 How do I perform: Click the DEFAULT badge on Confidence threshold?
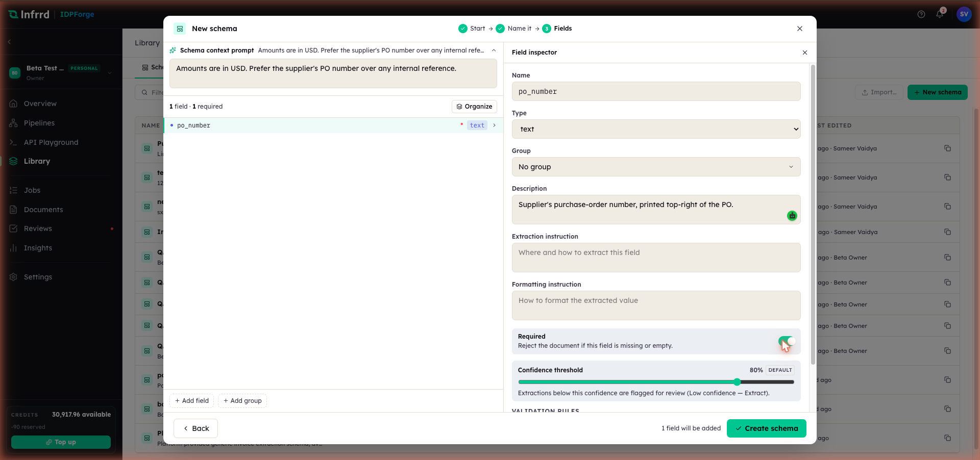pyautogui.click(x=780, y=370)
